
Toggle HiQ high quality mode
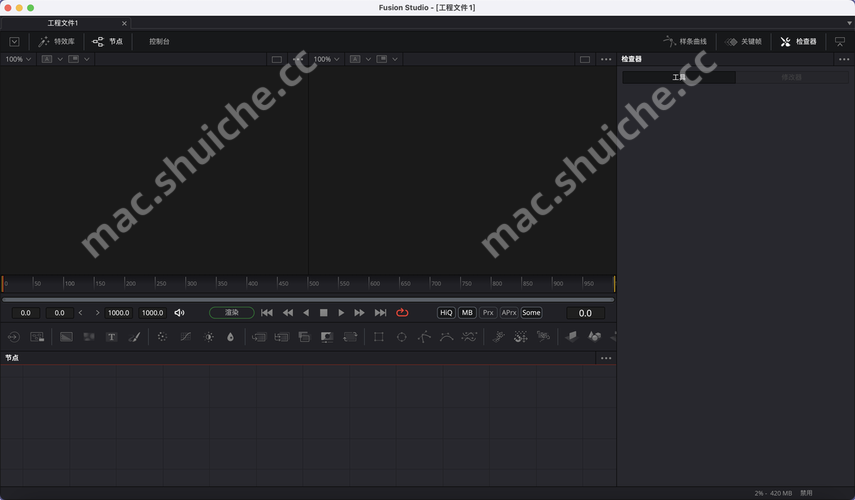point(446,313)
